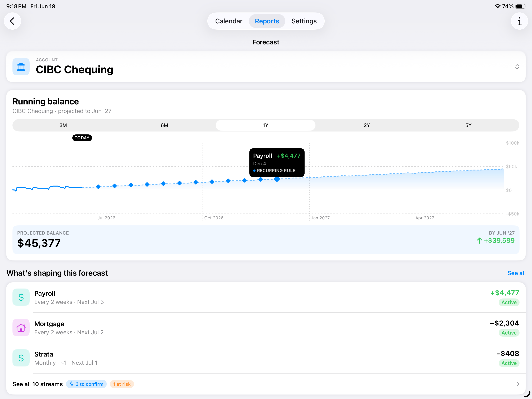This screenshot has height=399, width=532.
Task: Tap the back arrow button
Action: click(12, 21)
